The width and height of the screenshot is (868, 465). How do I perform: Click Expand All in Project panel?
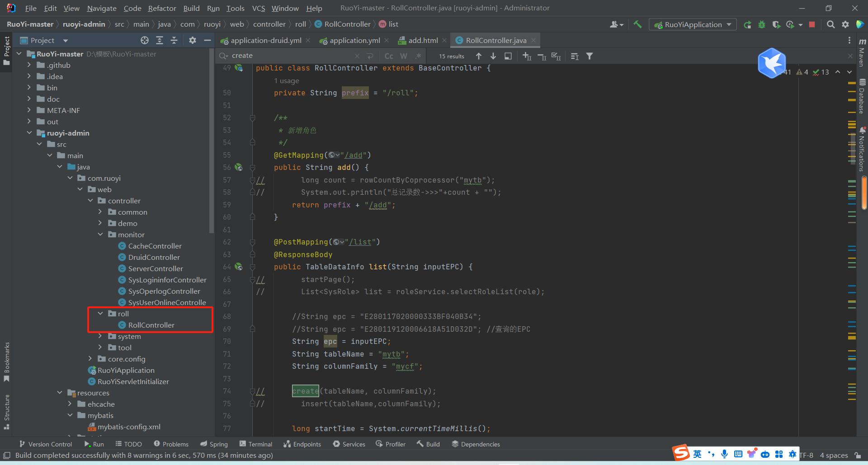pos(160,40)
